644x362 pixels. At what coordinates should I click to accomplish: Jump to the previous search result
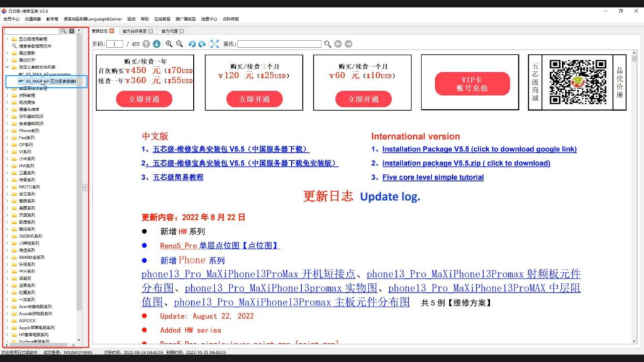coord(338,44)
